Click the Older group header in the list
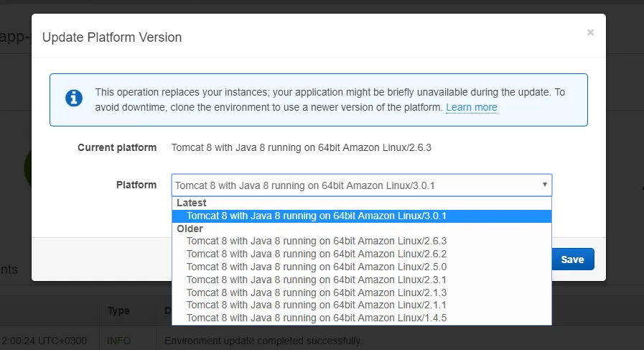The image size is (644, 350). (x=190, y=229)
